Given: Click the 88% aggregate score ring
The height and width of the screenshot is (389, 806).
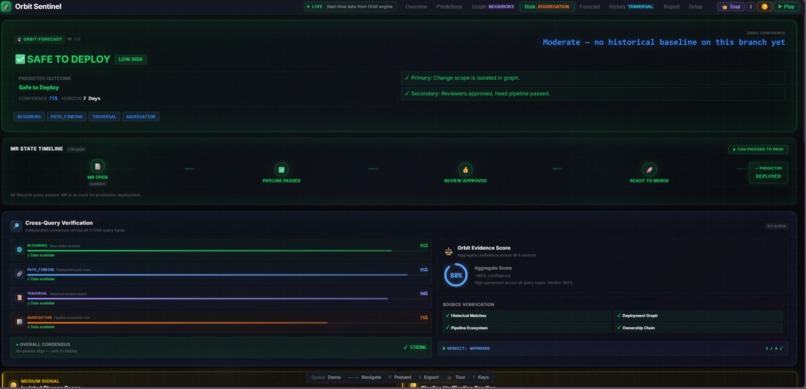Looking at the screenshot, I should point(456,275).
